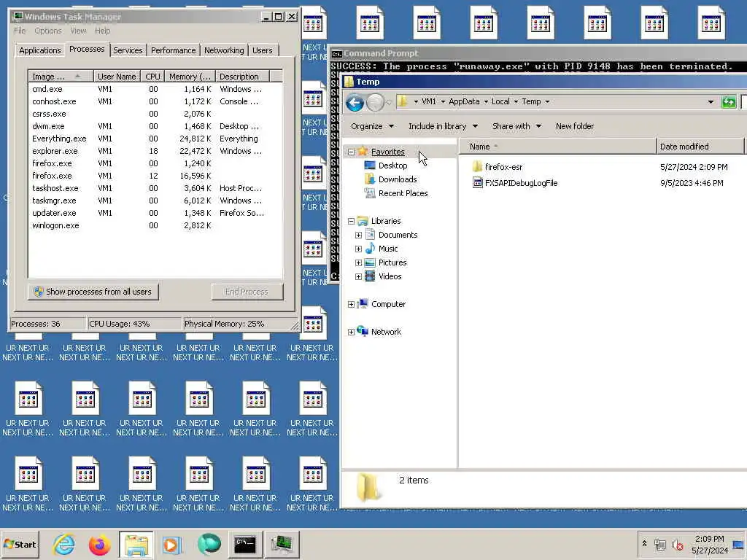Expand the Computer tree node
This screenshot has width=747, height=560.
click(x=351, y=304)
